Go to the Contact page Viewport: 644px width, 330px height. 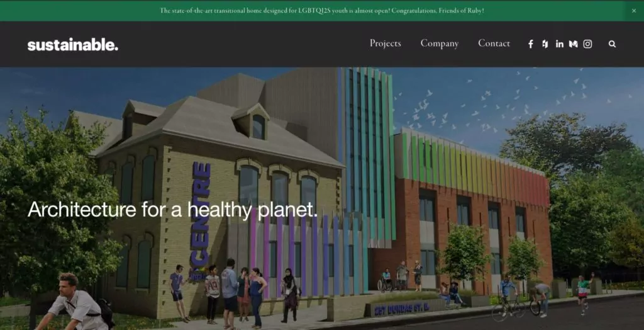(494, 43)
